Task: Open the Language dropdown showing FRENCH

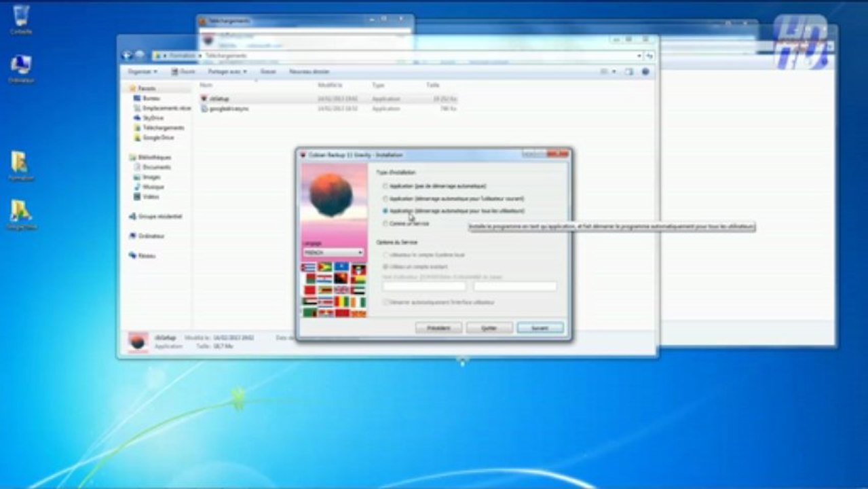Action: [x=333, y=252]
